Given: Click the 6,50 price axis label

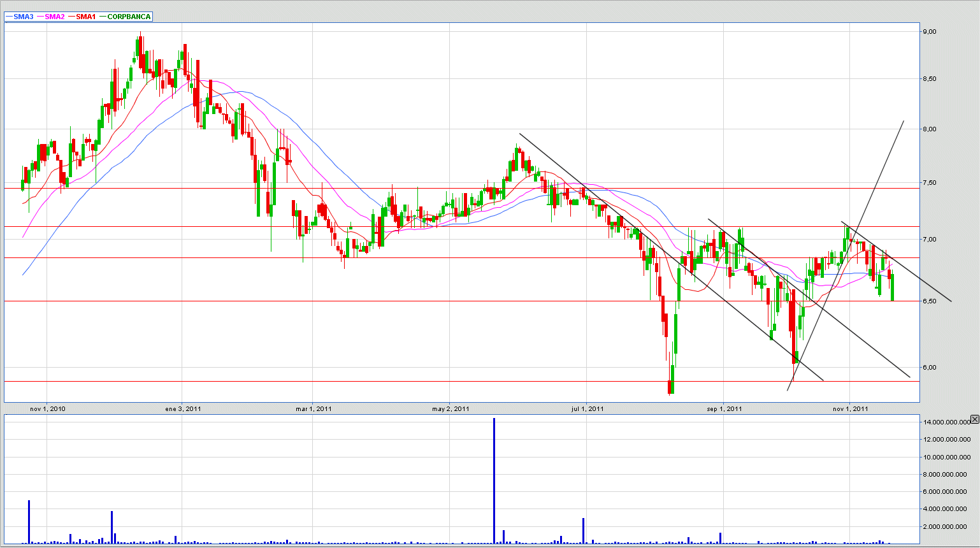Looking at the screenshot, I should pos(929,301).
